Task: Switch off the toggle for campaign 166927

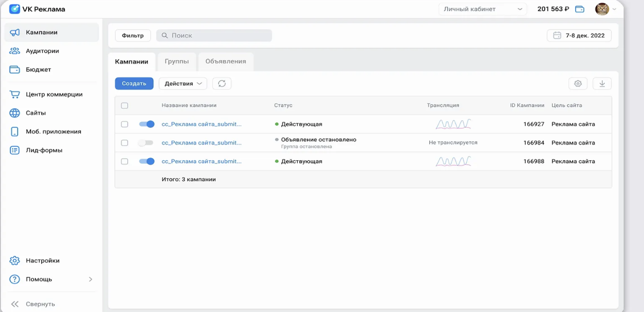Action: [x=146, y=124]
